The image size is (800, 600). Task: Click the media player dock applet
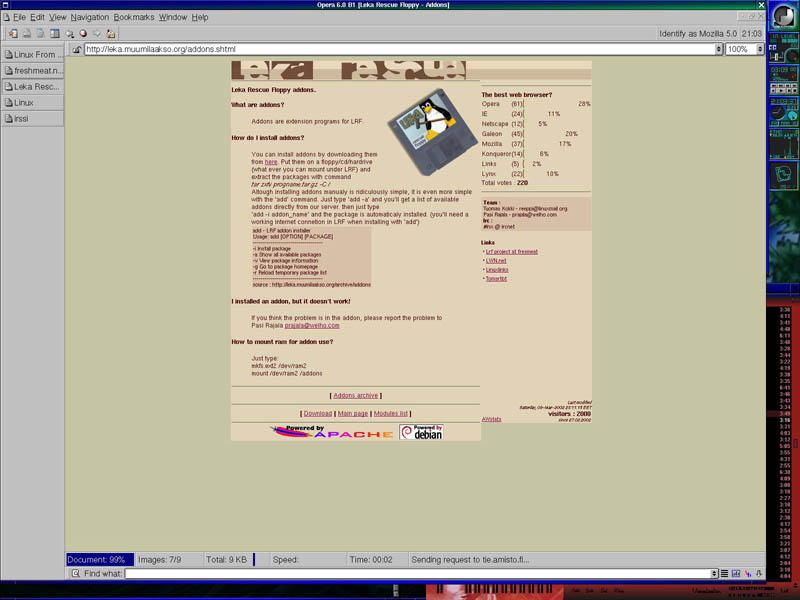783,80
